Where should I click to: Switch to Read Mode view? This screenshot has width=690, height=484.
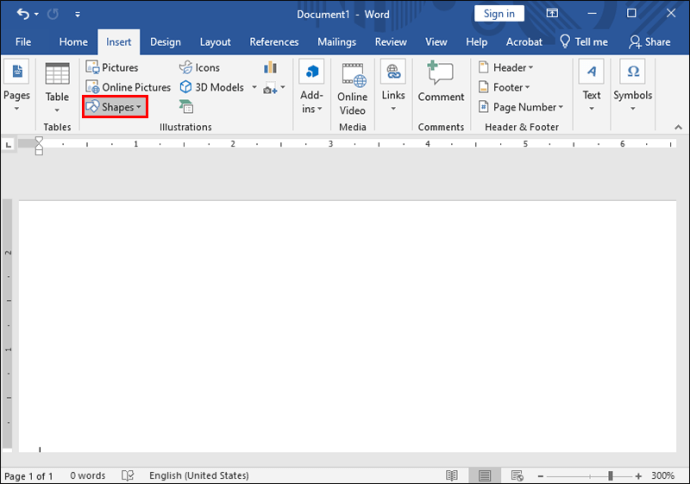pyautogui.click(x=451, y=475)
